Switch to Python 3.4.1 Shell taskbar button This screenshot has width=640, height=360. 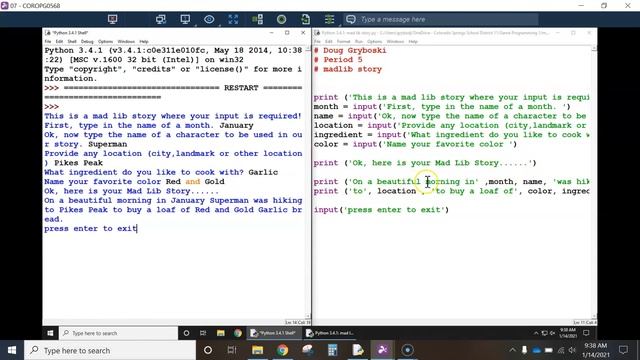tap(273, 333)
